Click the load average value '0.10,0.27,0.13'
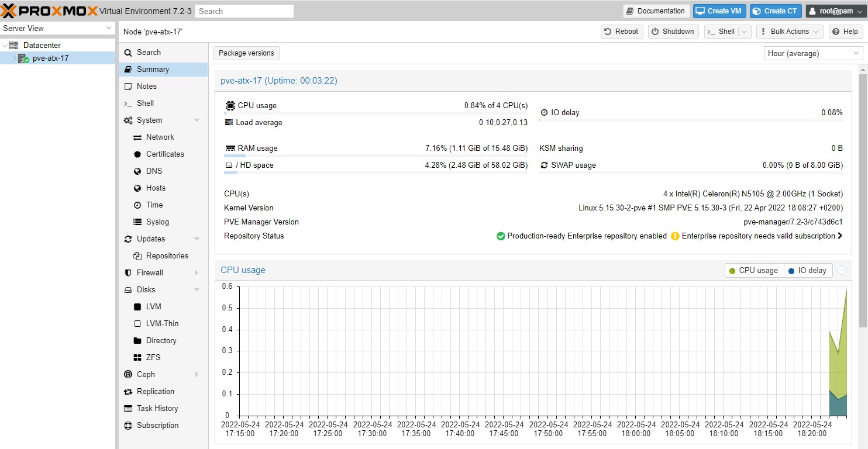This screenshot has height=449, width=868. pos(504,123)
